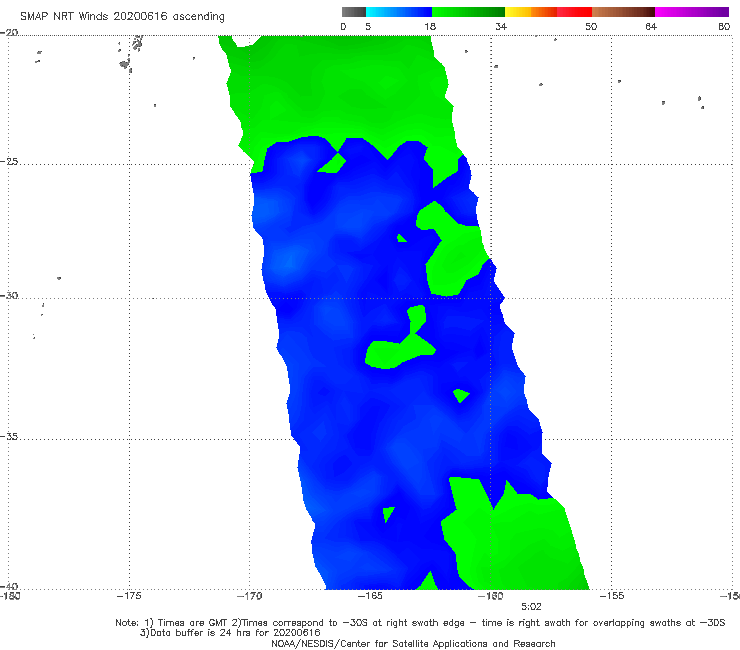Click the brown segment of the color bar
Screen dimensions: 740x650
(x=623, y=12)
